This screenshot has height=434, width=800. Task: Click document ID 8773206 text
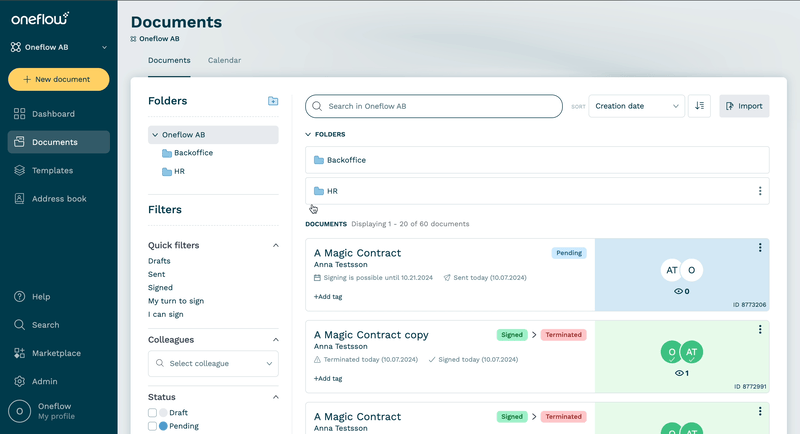(749, 304)
